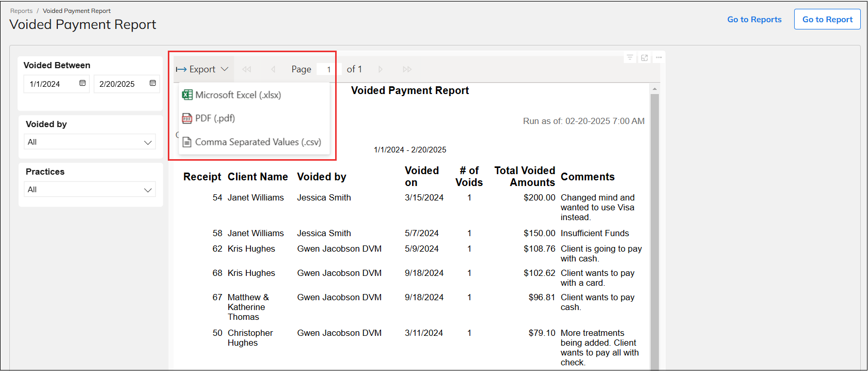This screenshot has height=371, width=868.
Task: Open the filter icon above report
Action: pyautogui.click(x=630, y=57)
